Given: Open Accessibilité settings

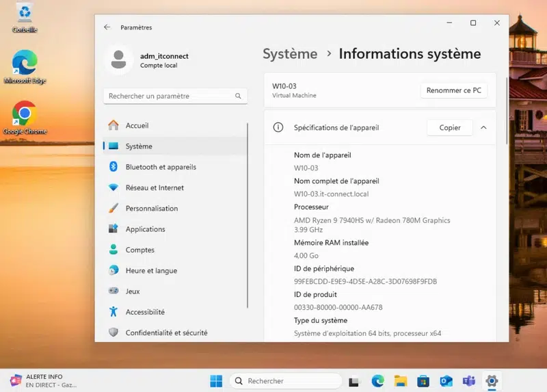Looking at the screenshot, I should pos(145,312).
